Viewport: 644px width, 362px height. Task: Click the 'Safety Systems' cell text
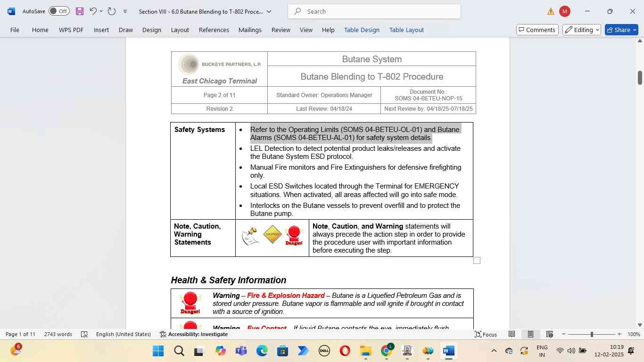(x=199, y=130)
